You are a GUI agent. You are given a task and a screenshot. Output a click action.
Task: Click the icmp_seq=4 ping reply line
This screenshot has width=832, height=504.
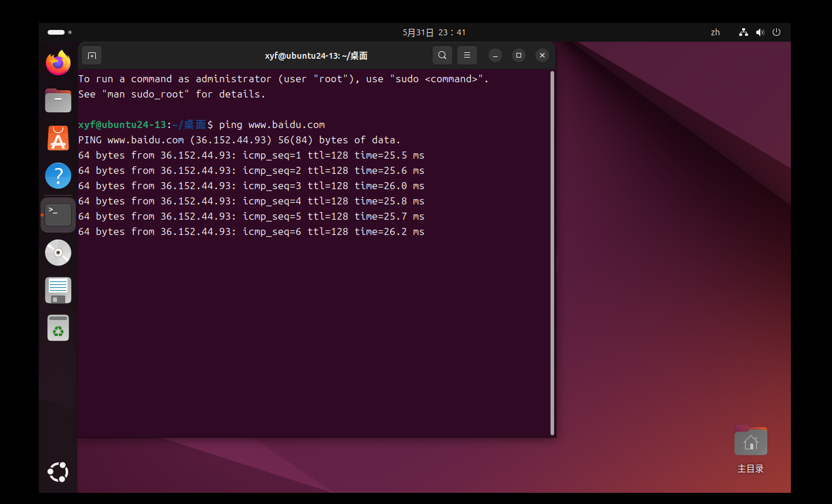(x=251, y=201)
